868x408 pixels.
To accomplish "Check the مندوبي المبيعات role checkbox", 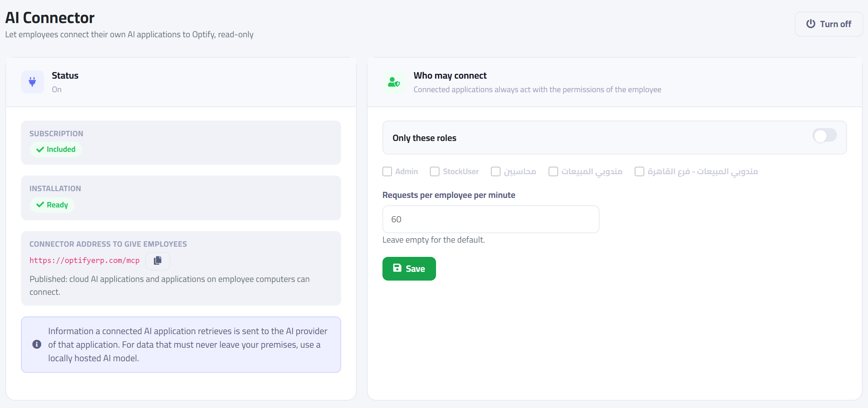I will [553, 171].
